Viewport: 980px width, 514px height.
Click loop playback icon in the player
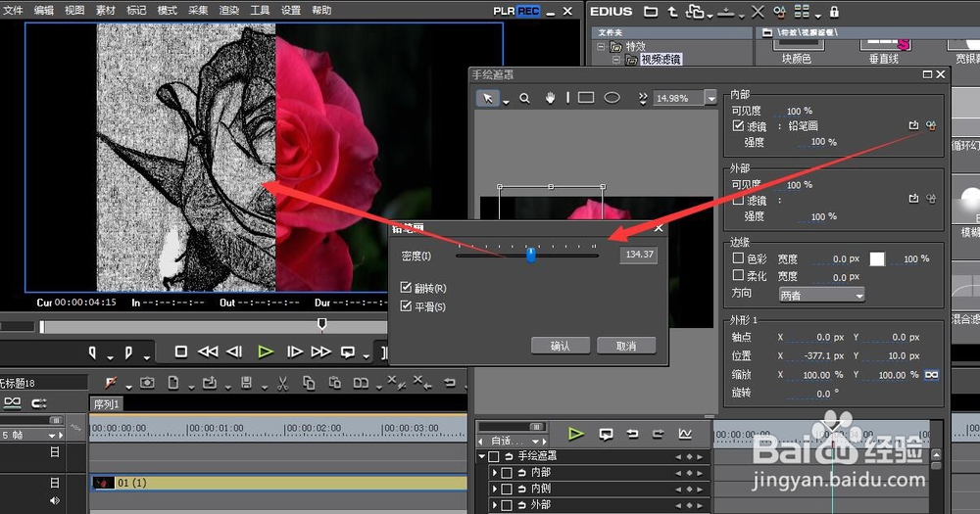coord(348,352)
